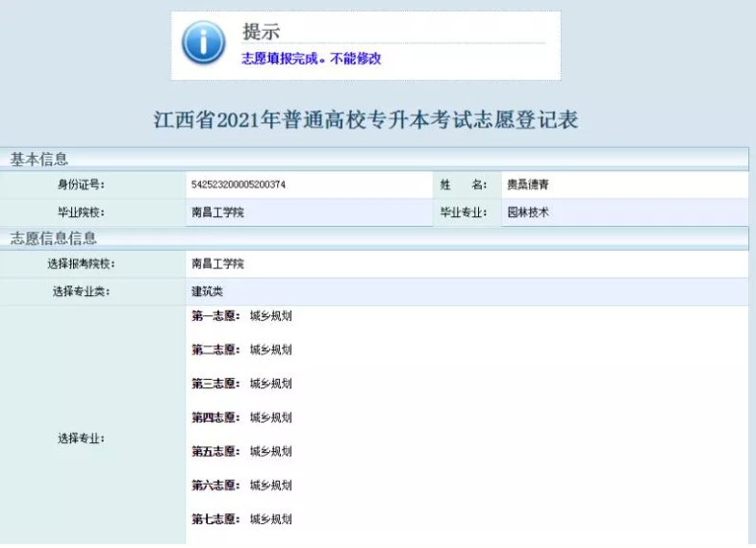Select the 第四志愿 major entry

(241, 417)
